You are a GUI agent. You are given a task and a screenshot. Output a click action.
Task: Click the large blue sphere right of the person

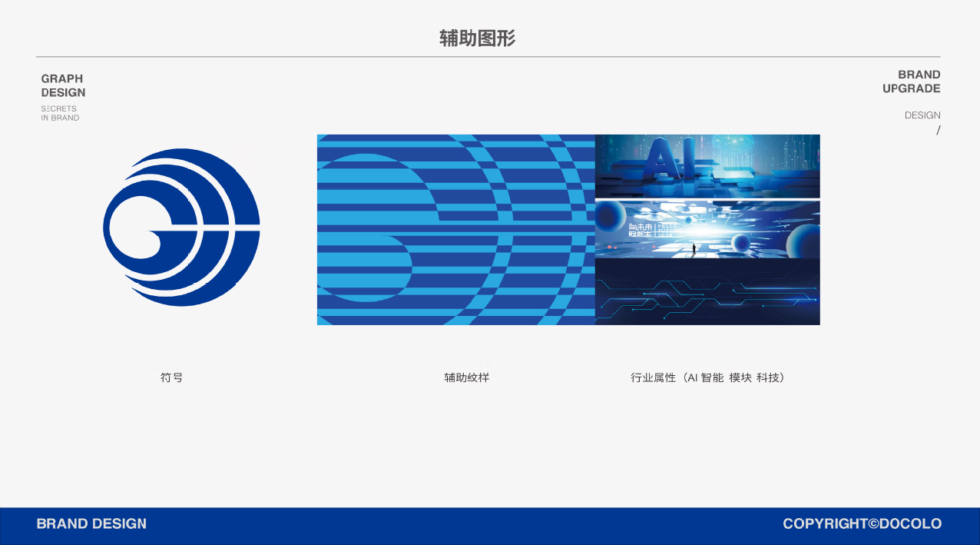tap(741, 244)
